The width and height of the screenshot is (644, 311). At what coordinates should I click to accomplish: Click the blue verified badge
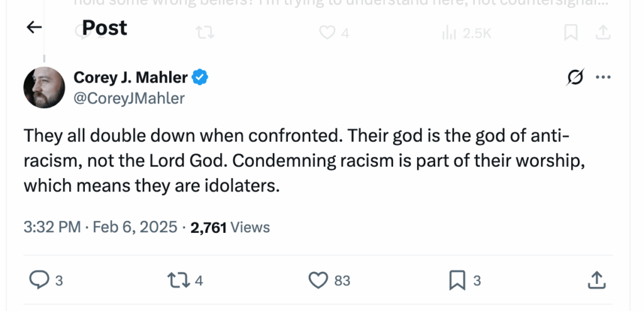tap(201, 77)
